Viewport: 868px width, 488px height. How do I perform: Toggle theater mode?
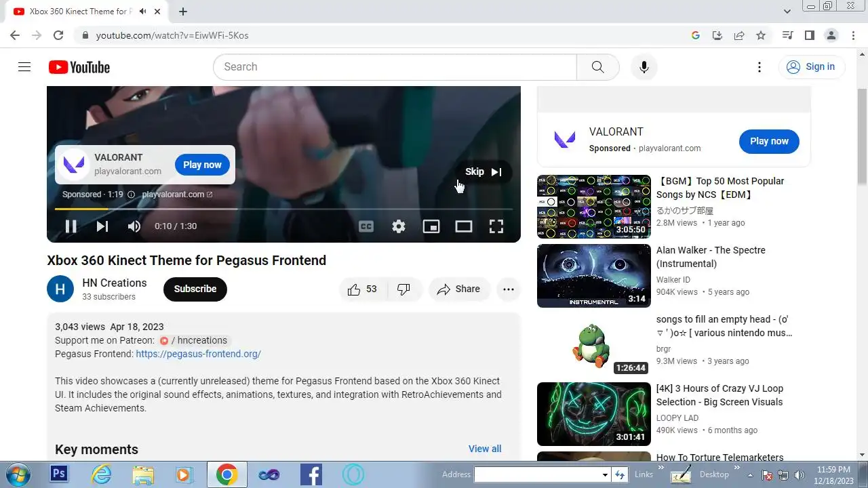[464, 226]
